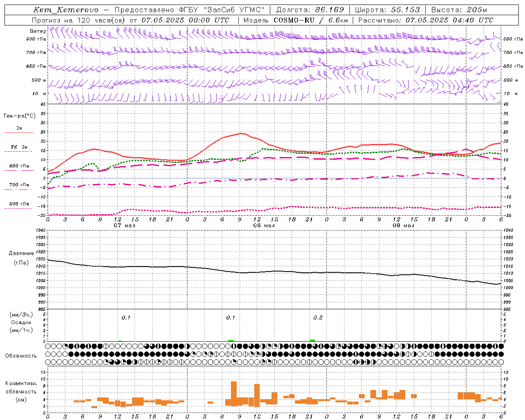Click the tallest orange convective cloud bar
Viewport: 525px width, 420px height.
point(234,393)
